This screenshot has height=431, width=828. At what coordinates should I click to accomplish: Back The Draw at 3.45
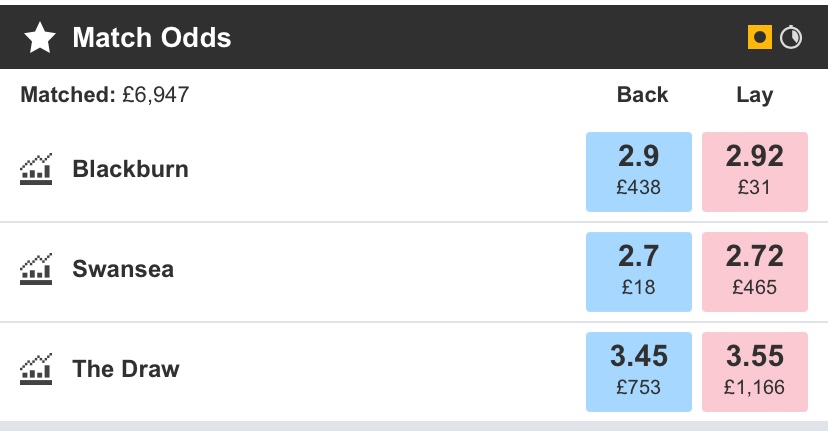[x=639, y=371]
